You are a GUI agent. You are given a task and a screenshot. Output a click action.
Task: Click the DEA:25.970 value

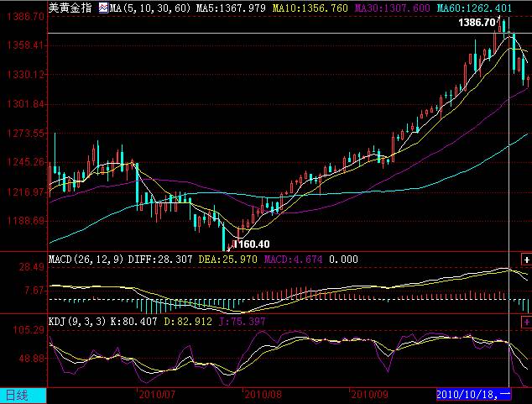coord(227,260)
